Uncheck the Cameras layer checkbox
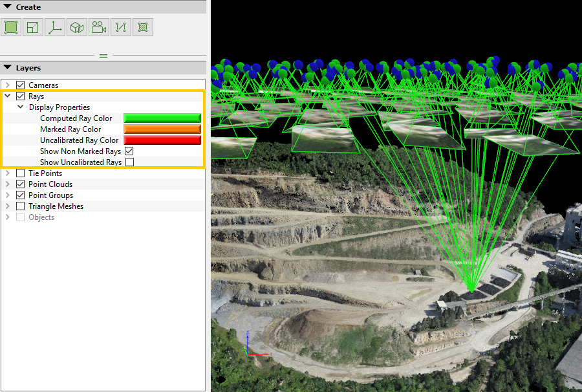This screenshot has width=582, height=392. coord(20,85)
